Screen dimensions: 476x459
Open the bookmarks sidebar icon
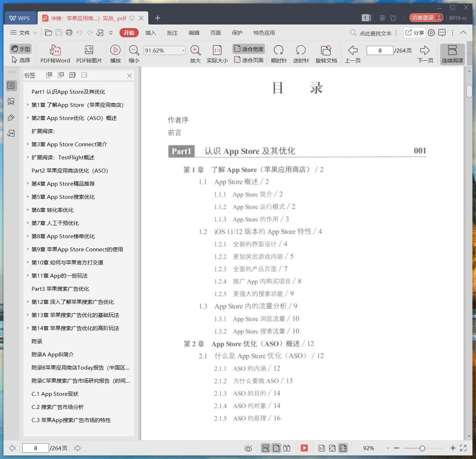point(11,85)
